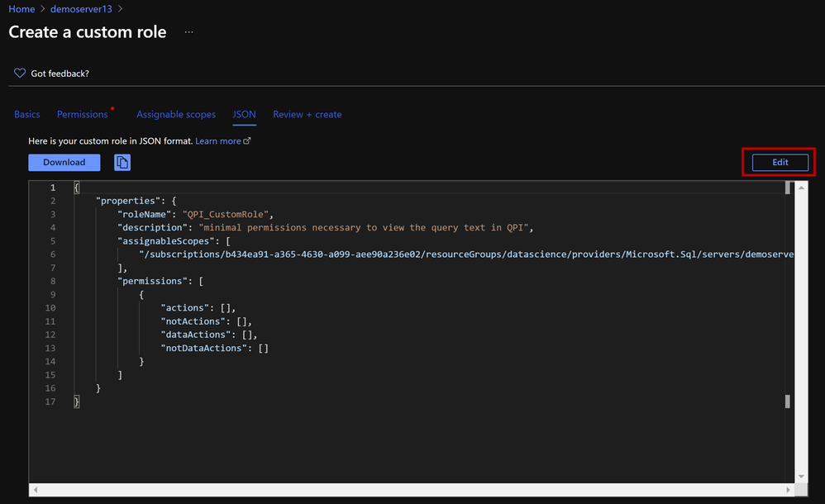Click the subscriptions scope path on line 6
825x504 pixels.
click(x=467, y=254)
